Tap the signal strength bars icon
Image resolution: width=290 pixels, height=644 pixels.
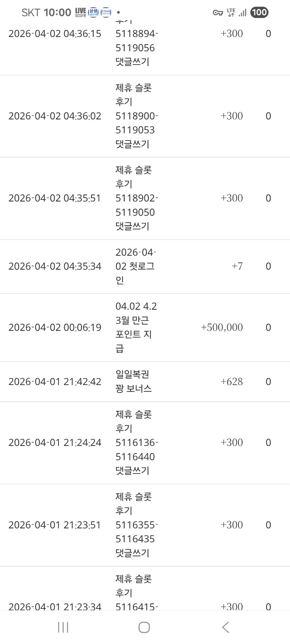243,13
